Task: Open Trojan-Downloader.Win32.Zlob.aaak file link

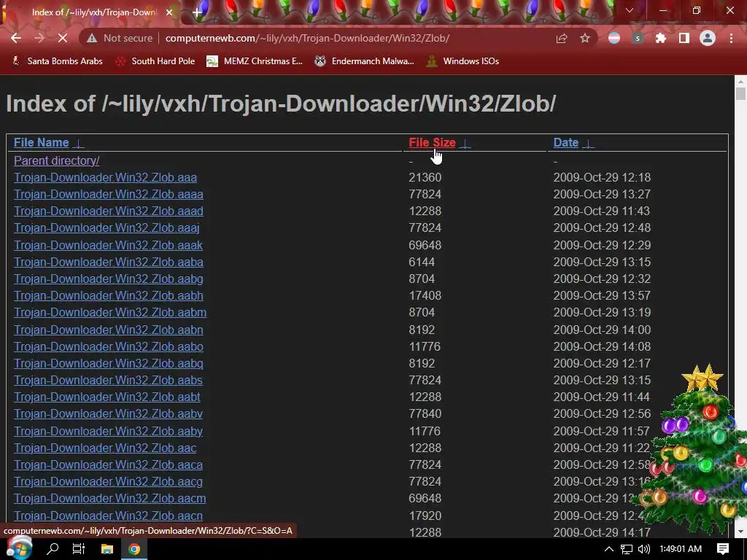Action: [x=108, y=245]
